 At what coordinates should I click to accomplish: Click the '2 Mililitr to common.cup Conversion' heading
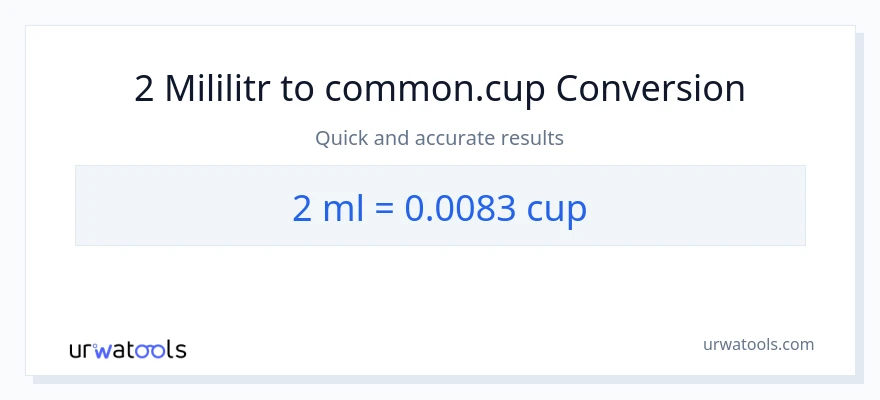pos(440,89)
